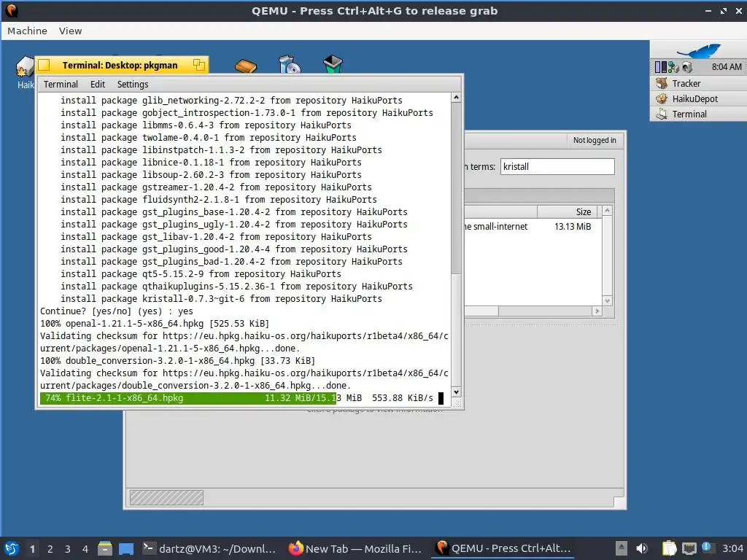Switch to workspace 4
The height and width of the screenshot is (560, 747).
85,549
